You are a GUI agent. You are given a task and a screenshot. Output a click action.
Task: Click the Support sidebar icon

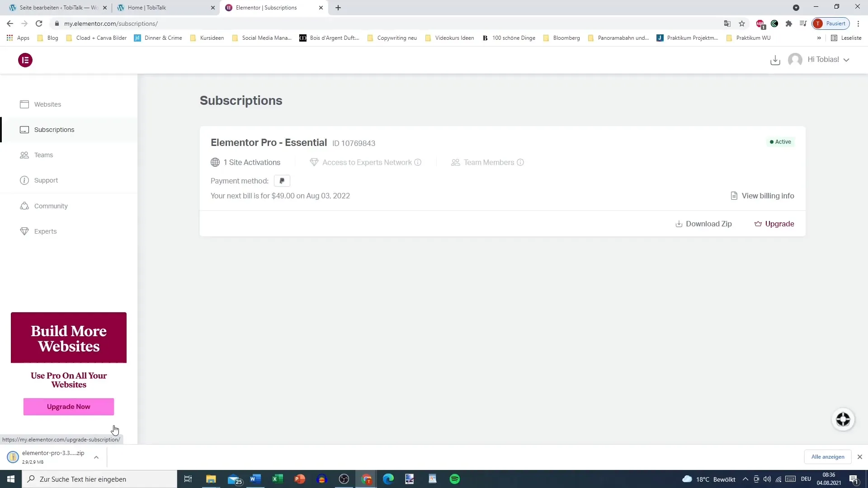click(x=24, y=180)
